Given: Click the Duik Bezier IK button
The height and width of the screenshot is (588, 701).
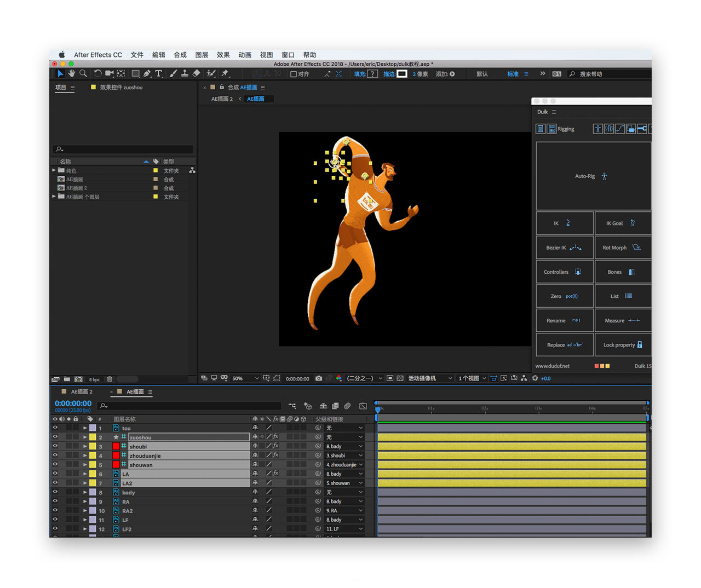Looking at the screenshot, I should point(565,247).
